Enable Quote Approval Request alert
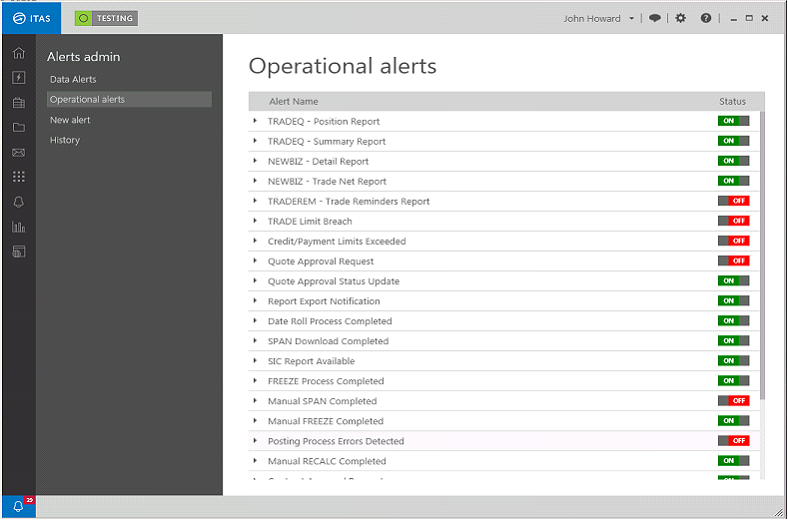 tap(733, 261)
